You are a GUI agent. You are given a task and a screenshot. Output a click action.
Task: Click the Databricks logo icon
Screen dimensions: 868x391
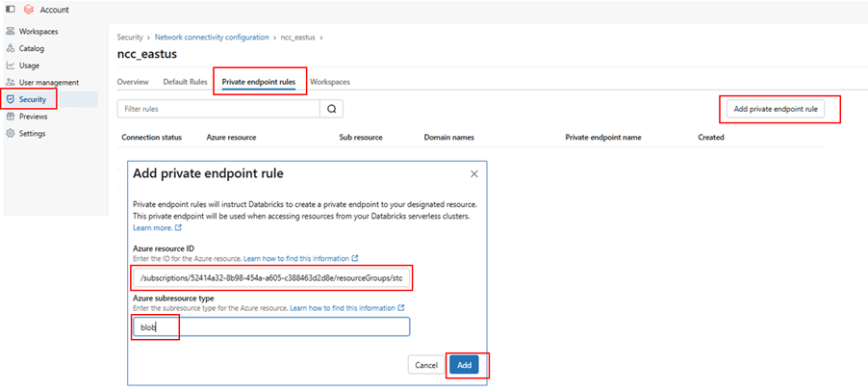coord(29,10)
